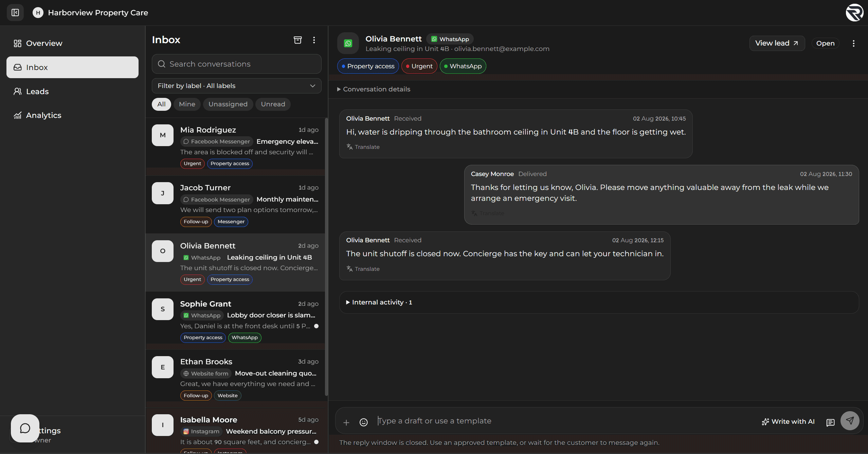Open conversation more options menu
Image resolution: width=868 pixels, height=454 pixels.
point(853,43)
